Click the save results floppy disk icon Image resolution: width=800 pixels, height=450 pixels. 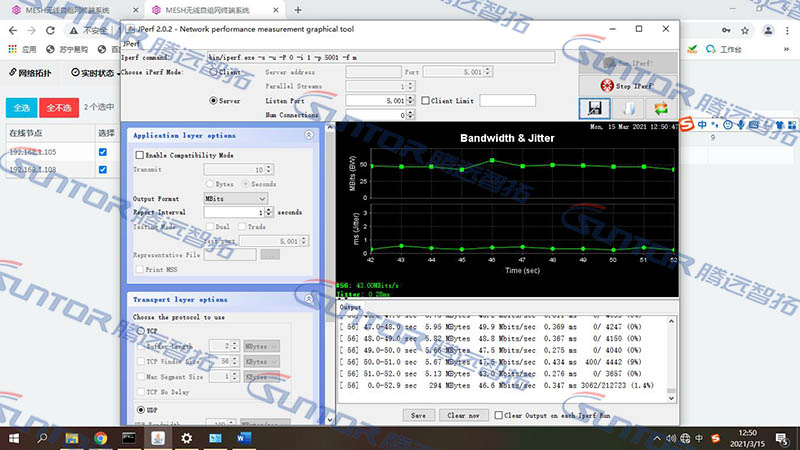pos(594,108)
